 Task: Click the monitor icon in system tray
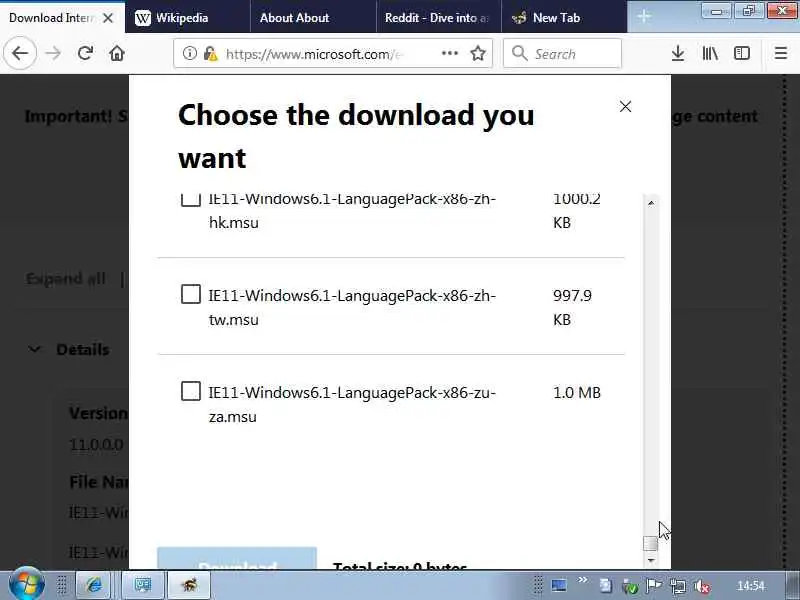(x=559, y=585)
